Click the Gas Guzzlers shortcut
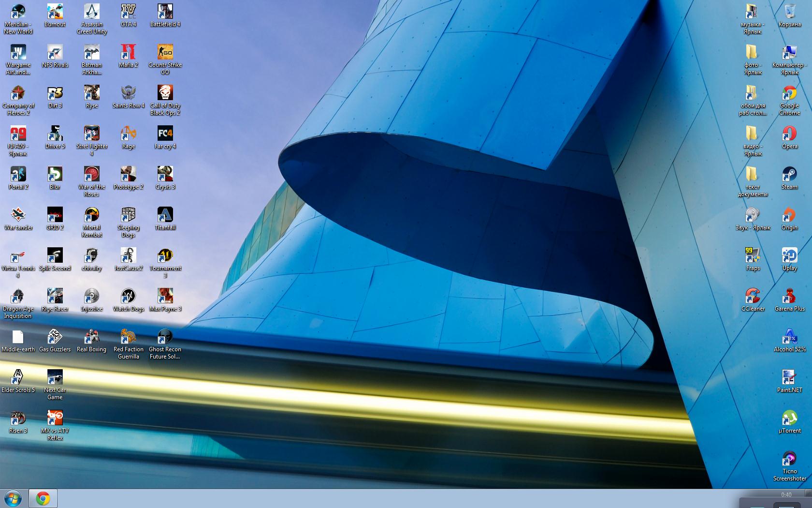 coord(55,341)
